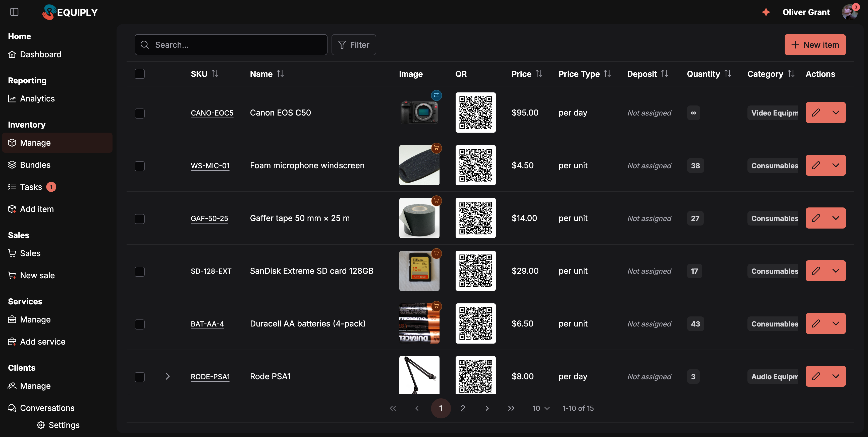The width and height of the screenshot is (868, 437).
Task: Open the CANO-EOC5 SKU link
Action: [x=212, y=113]
